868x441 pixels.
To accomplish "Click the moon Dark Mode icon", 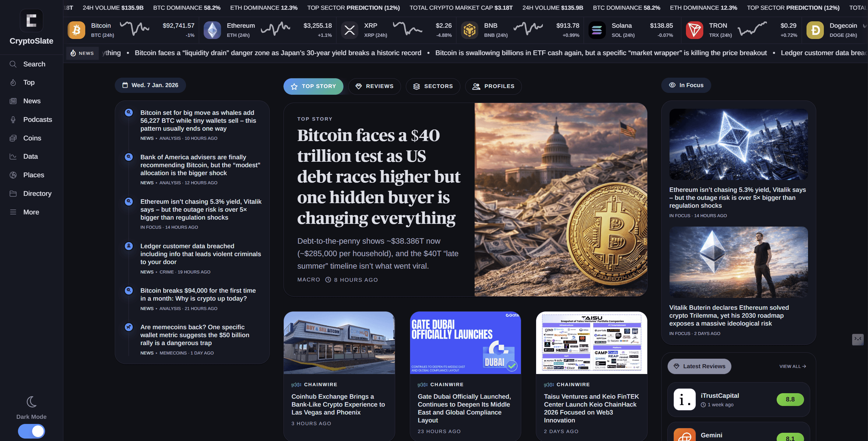I will 31,402.
